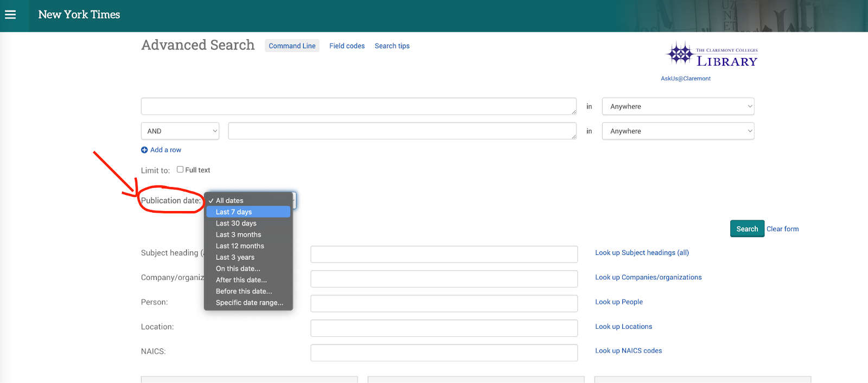The width and height of the screenshot is (868, 383).
Task: Click the New York Times title
Action: point(79,15)
